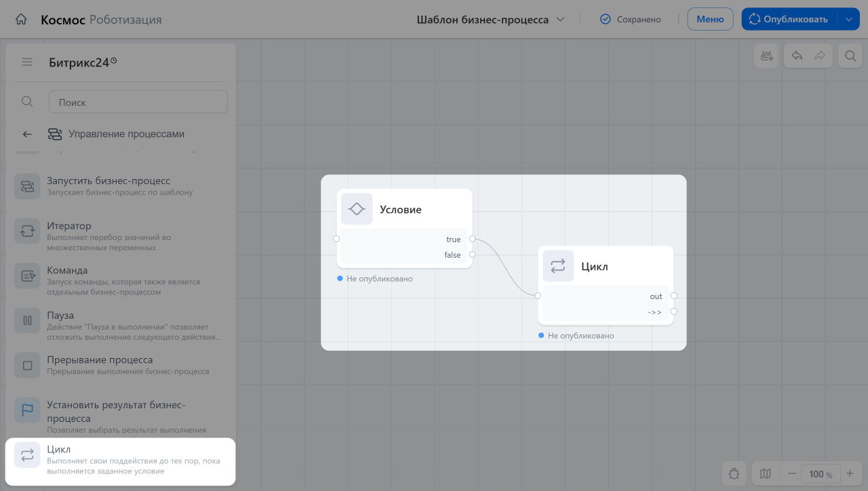Open the debug bug icon
This screenshot has width=868, height=491.
tap(734, 474)
